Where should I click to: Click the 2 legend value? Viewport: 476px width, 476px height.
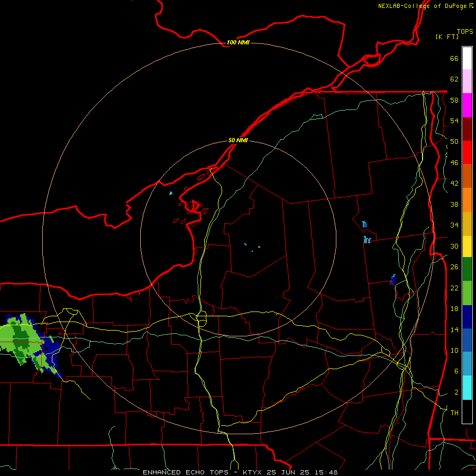(x=456, y=392)
